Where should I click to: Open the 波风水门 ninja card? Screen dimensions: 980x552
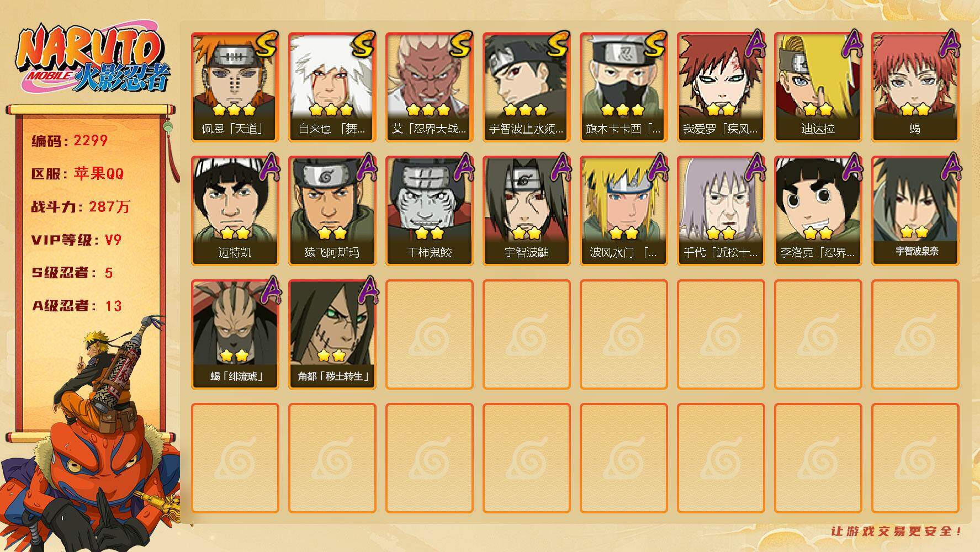624,211
